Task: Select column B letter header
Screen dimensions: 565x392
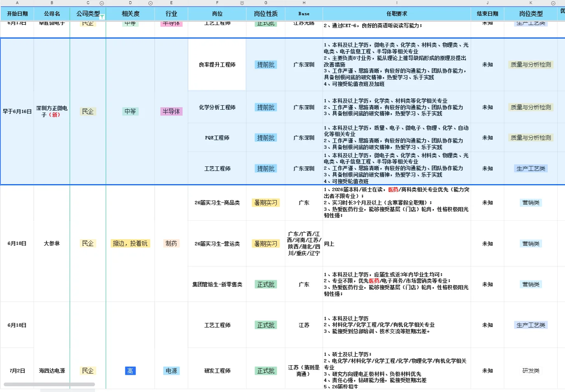Action: tap(52, 3)
